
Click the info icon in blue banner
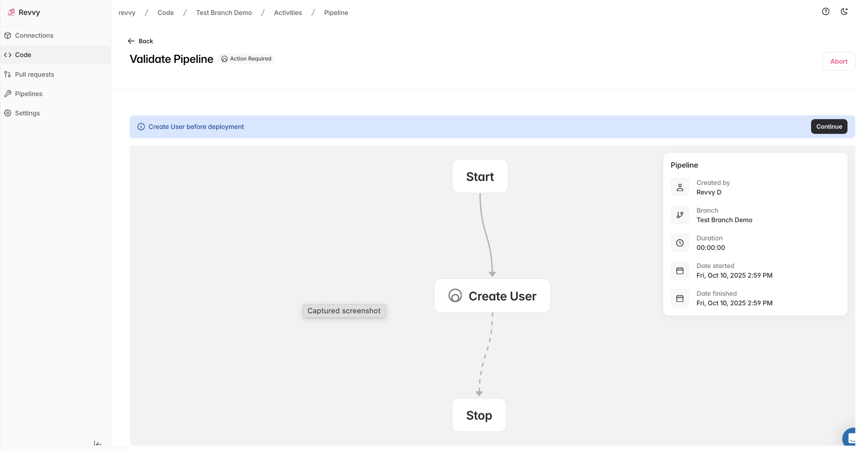tap(141, 127)
